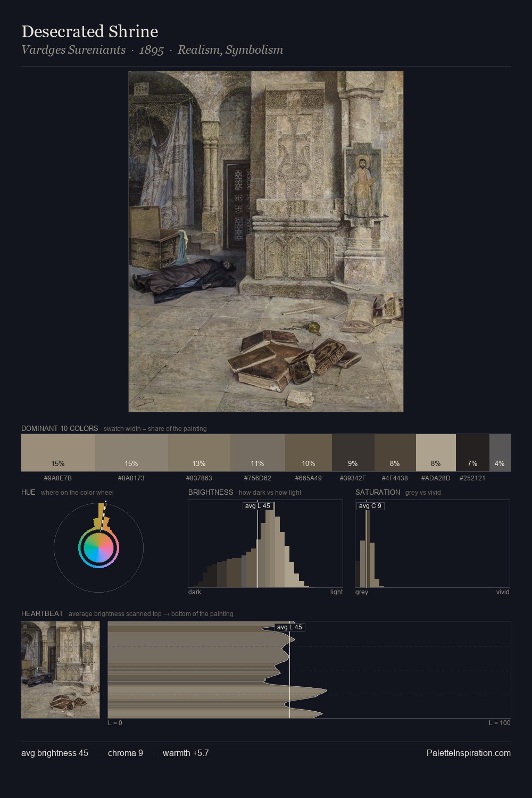Screen dimensions: 532x798
Task: Click the hex label #8A8173 text
Action: (131, 478)
